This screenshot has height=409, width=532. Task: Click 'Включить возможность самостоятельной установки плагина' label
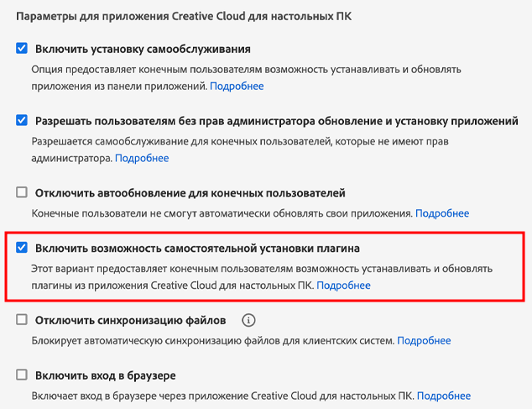197,249
